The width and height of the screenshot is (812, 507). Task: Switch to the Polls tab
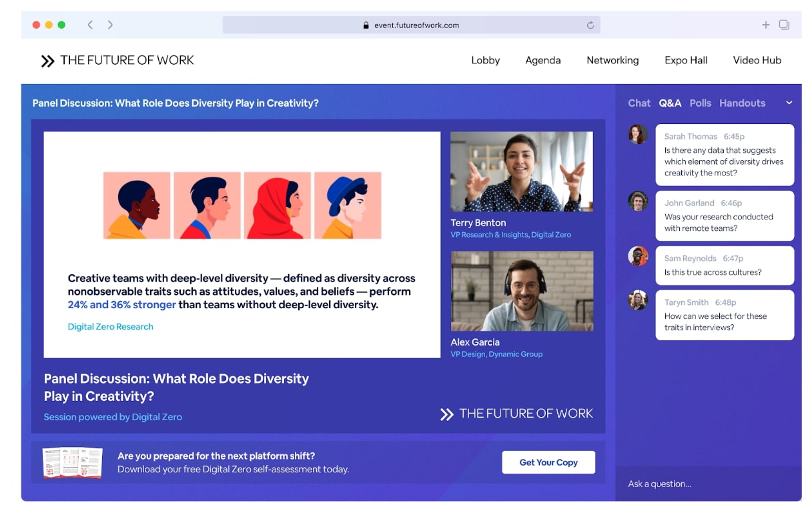coord(700,103)
